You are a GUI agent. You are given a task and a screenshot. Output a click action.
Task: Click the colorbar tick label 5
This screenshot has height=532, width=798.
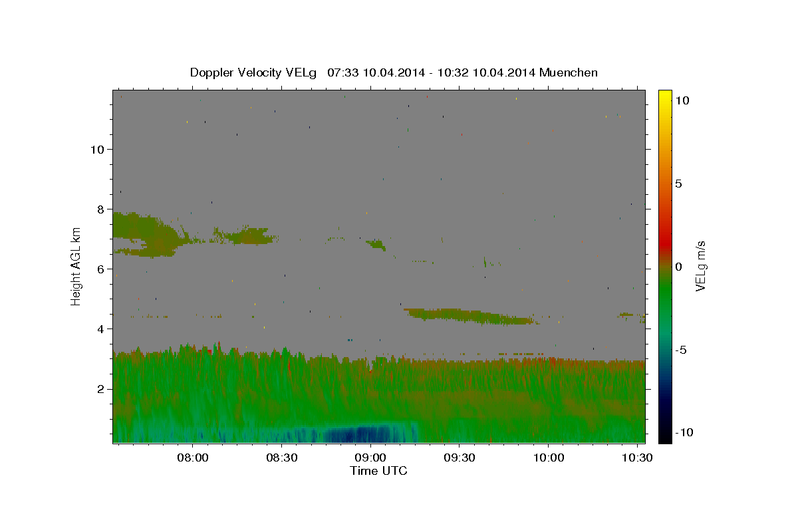tap(678, 184)
